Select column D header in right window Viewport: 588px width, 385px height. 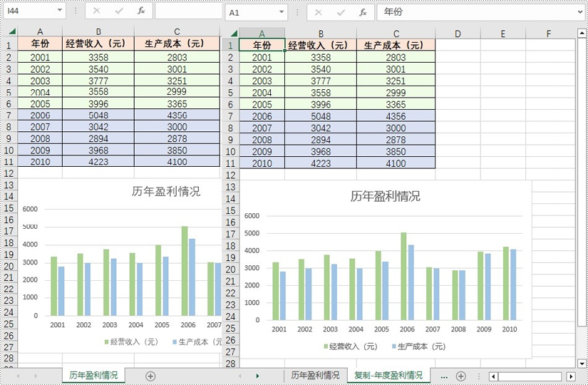(x=458, y=34)
